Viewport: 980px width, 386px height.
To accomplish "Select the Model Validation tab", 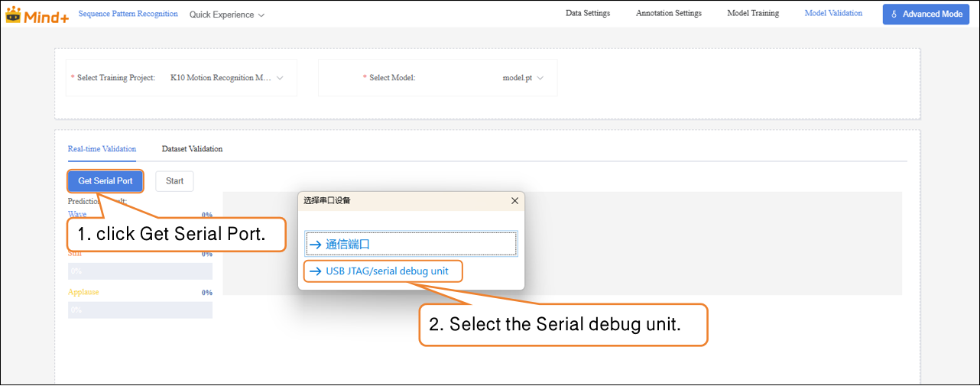I will (x=833, y=13).
